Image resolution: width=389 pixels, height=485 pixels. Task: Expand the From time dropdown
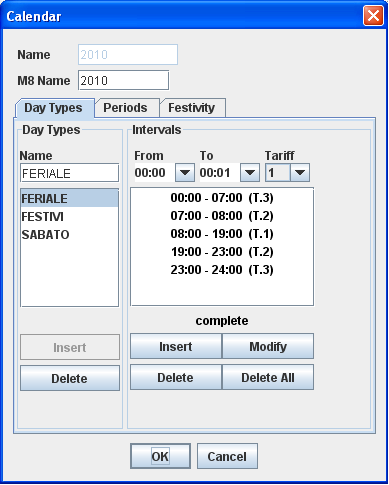tap(185, 173)
